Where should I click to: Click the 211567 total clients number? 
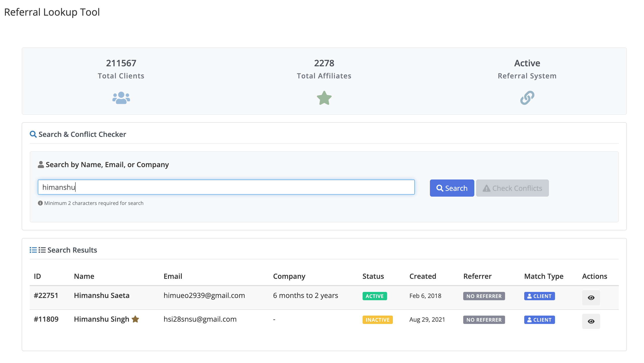pos(121,63)
